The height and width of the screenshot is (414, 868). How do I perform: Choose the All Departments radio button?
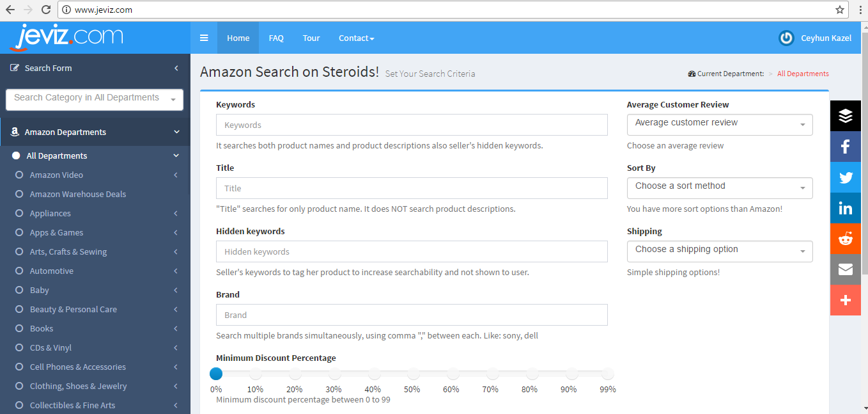16,155
